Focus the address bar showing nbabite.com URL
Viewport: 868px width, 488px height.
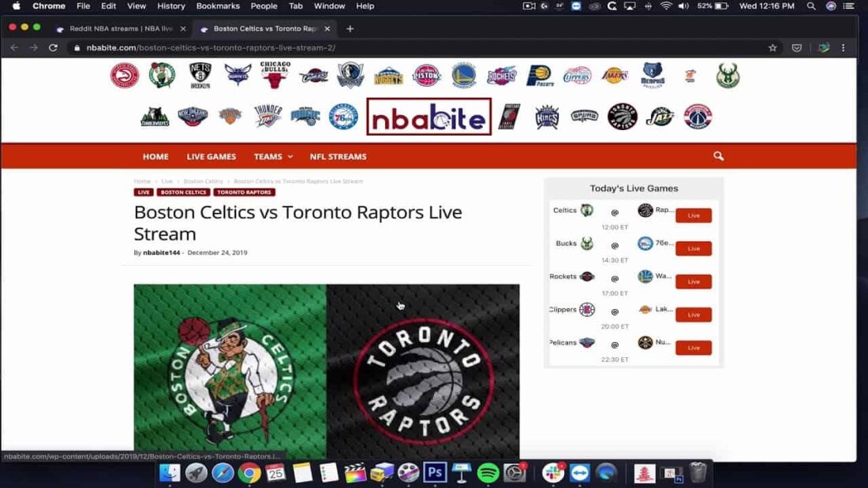click(415, 47)
